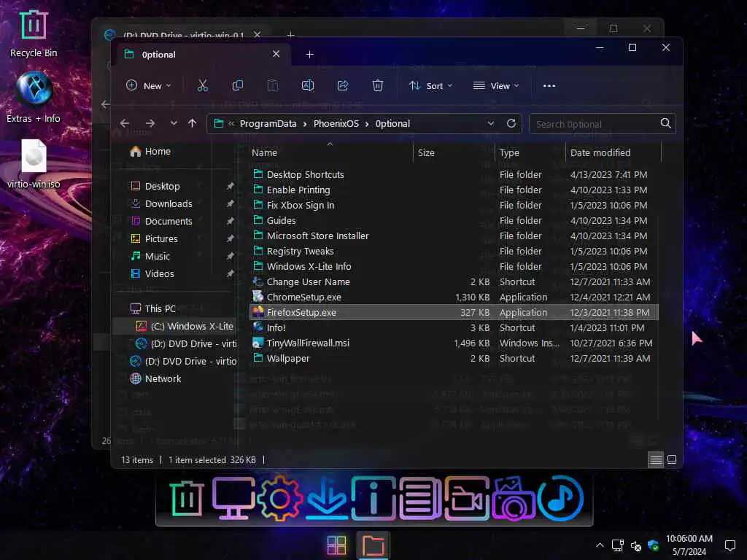Open the photo camera icon in dock
This screenshot has height=560, width=747.
tap(514, 499)
